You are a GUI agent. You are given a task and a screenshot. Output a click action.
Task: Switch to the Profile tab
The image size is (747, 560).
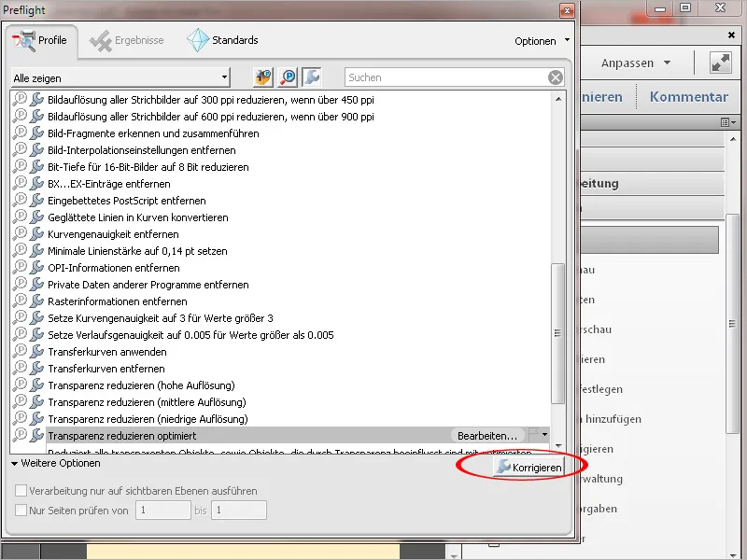point(40,41)
